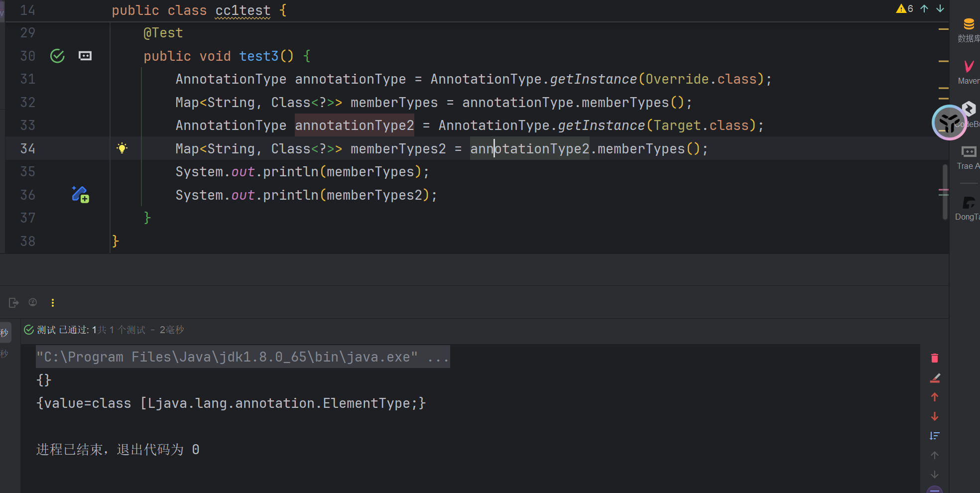This screenshot has height=493, width=980.
Task: Open the Maven tool window
Action: coord(969,71)
